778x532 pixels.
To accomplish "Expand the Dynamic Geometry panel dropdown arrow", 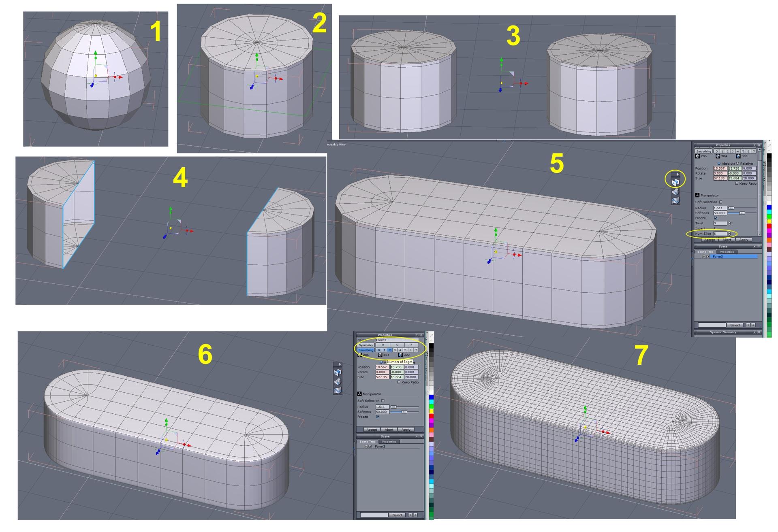I will [754, 332].
